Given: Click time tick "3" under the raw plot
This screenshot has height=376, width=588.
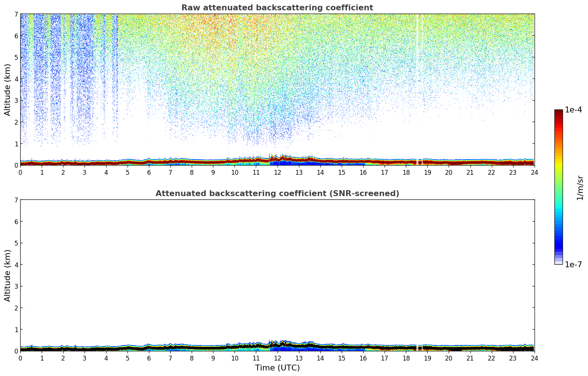Looking at the screenshot, I should 84,172.
